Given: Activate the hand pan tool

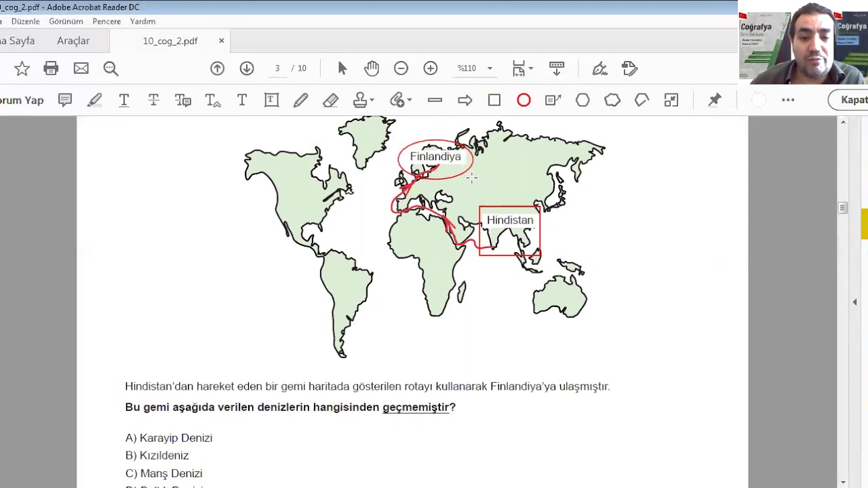Looking at the screenshot, I should (371, 68).
